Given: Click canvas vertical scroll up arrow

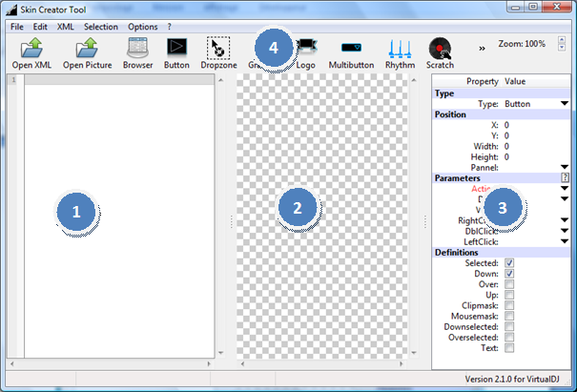Looking at the screenshot, I should [x=414, y=80].
